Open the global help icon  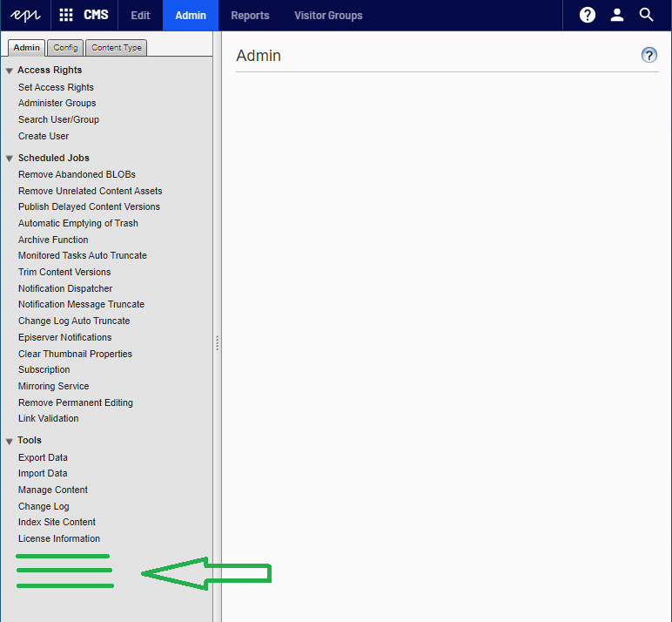[588, 15]
